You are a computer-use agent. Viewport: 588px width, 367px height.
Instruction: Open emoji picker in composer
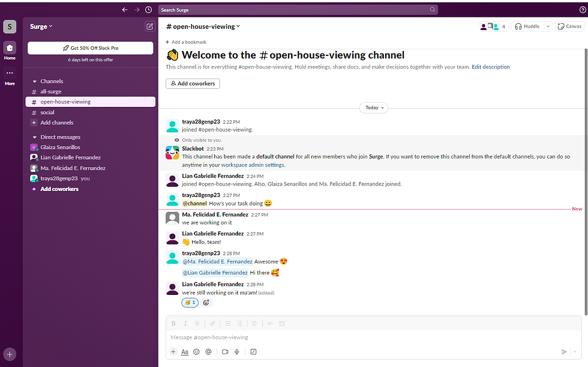tap(197, 352)
